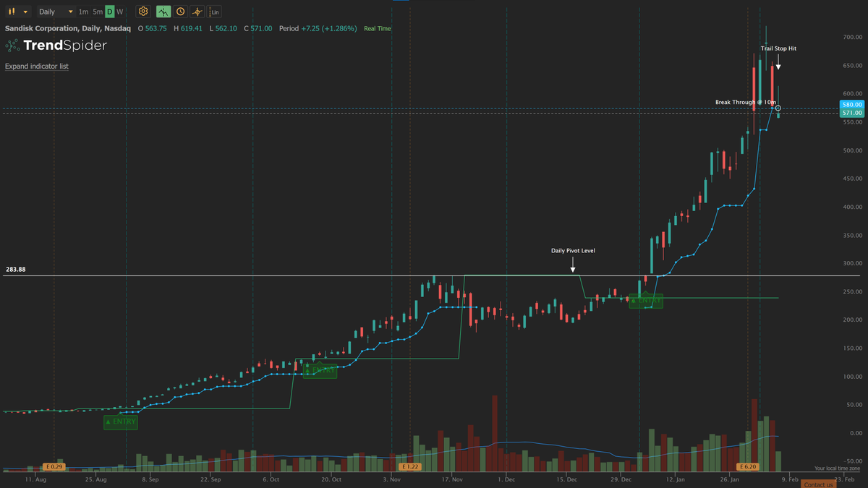Screen dimensions: 868x488
Task: Click the 283.88 horizontal line label
Action: [16, 270]
